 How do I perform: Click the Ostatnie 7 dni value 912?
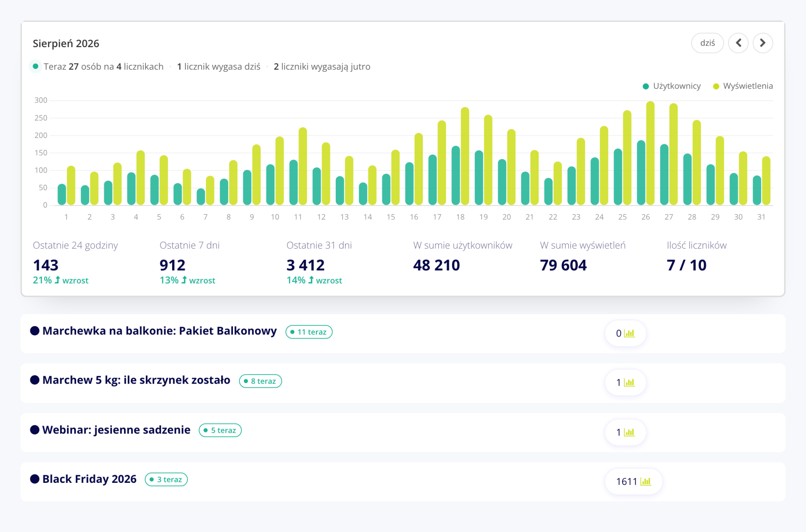[172, 265]
